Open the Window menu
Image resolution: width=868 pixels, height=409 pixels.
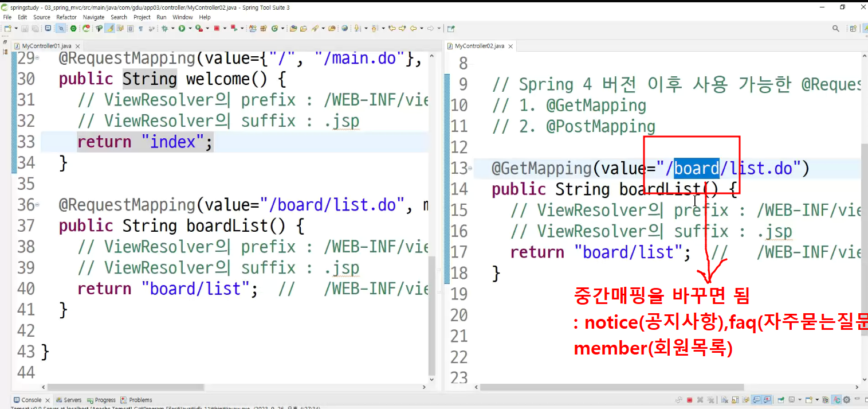click(183, 17)
